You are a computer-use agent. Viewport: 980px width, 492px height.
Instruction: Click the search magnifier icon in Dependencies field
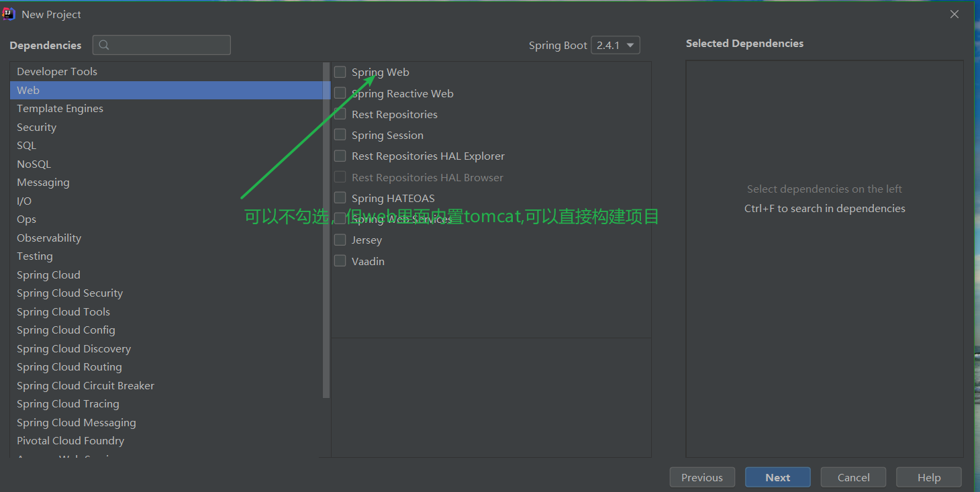[104, 45]
